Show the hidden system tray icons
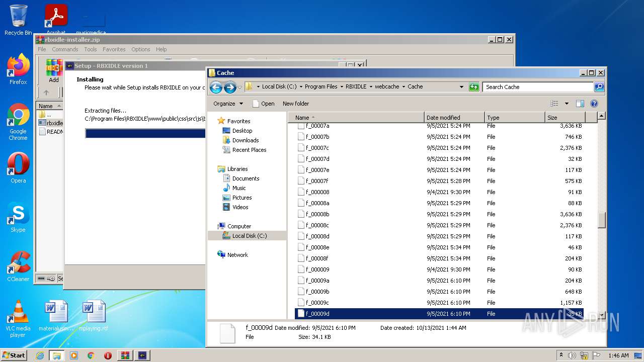 pos(561,355)
